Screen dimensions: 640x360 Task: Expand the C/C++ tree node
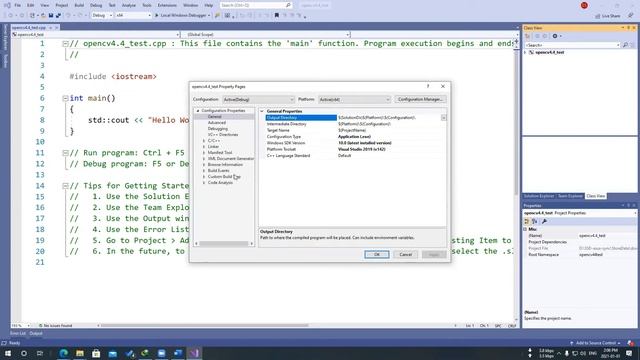204,141
